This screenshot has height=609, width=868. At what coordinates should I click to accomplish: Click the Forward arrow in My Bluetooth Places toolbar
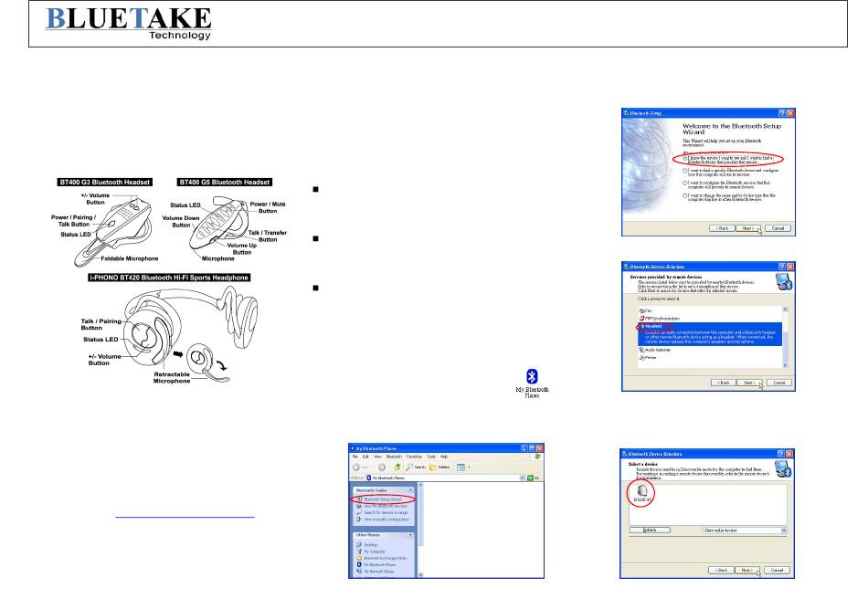point(382,467)
